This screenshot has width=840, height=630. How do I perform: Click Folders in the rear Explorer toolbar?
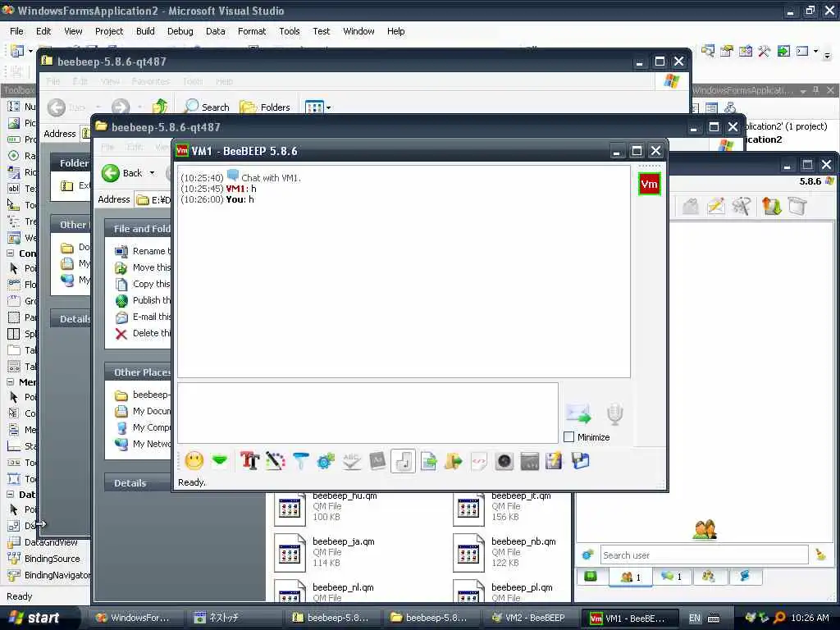(265, 107)
